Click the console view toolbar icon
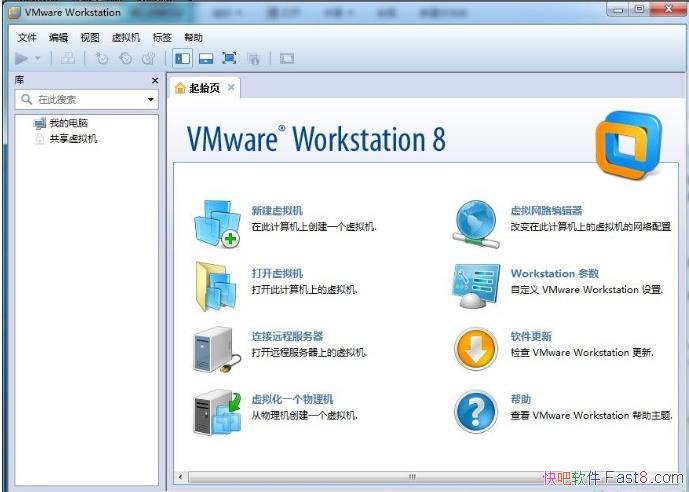This screenshot has width=689, height=492. 287,58
